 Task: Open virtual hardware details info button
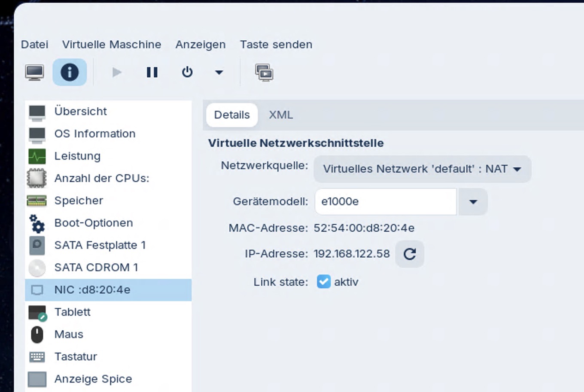pos(70,72)
